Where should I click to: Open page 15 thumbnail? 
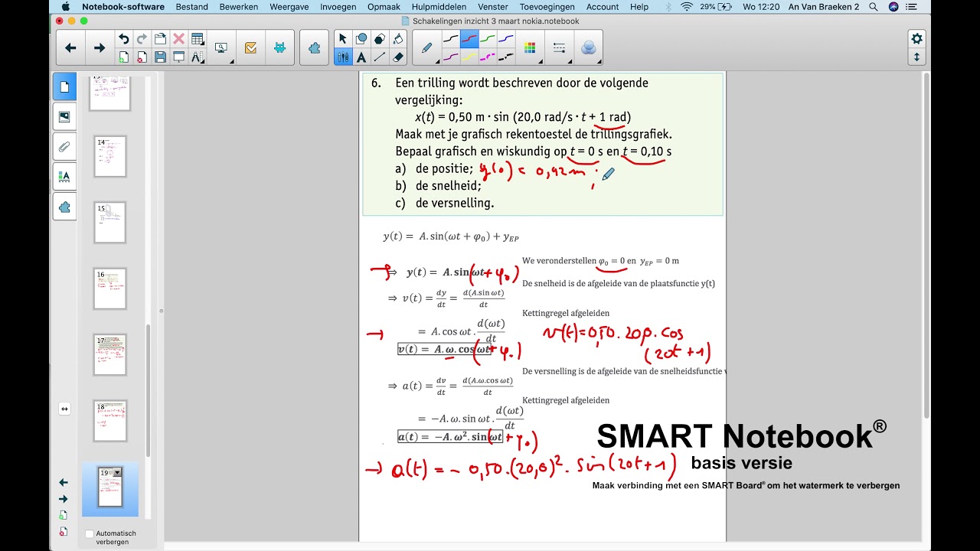109,223
